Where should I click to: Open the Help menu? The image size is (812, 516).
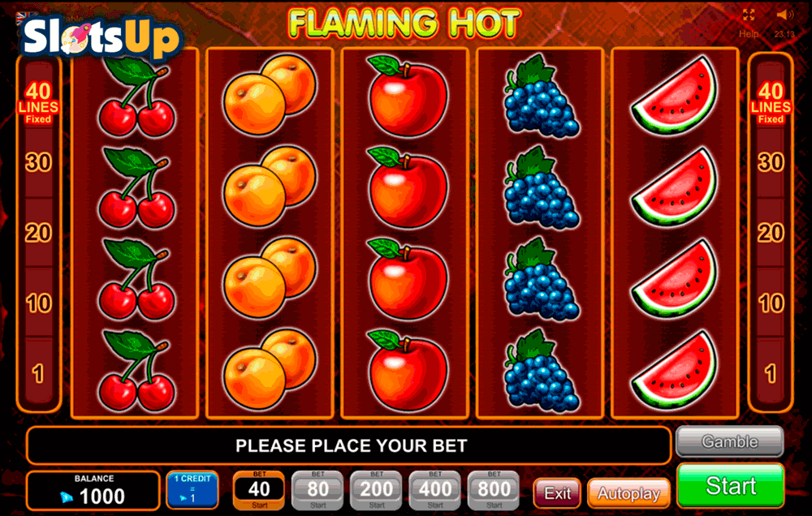749,34
